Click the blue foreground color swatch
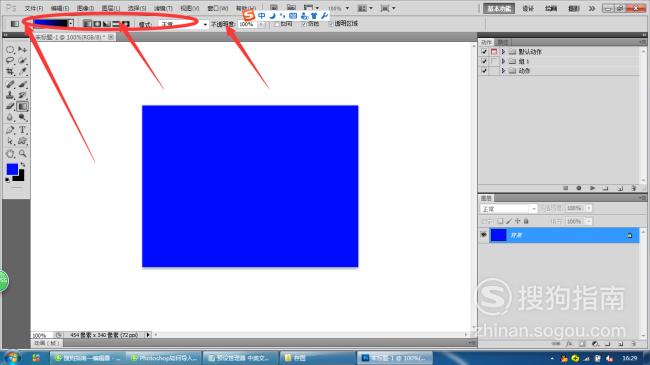The image size is (650, 365). 12,169
